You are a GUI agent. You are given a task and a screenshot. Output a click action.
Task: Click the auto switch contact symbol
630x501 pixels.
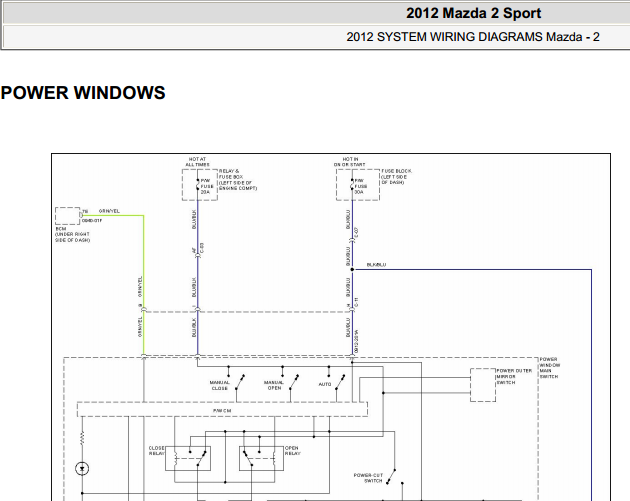click(340, 382)
